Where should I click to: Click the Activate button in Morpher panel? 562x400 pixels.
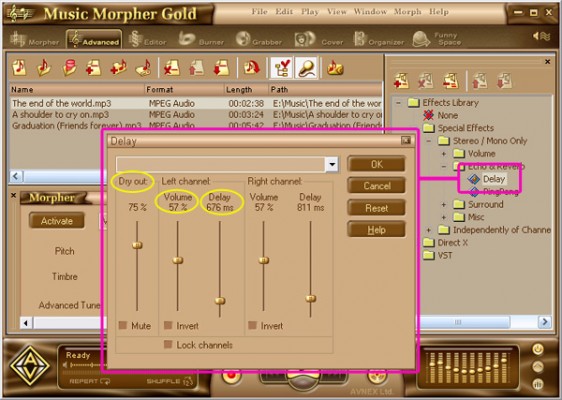point(57,221)
